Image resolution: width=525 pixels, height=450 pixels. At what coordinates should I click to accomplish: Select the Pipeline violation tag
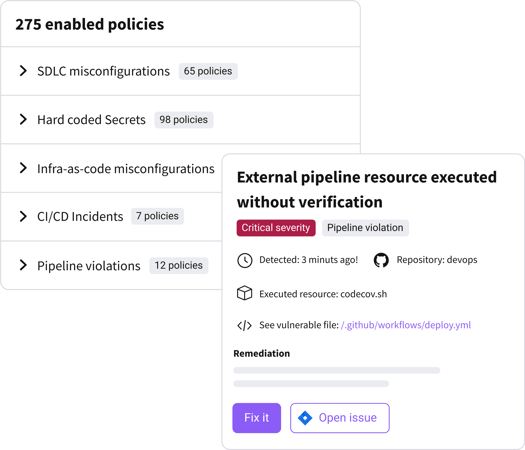tap(365, 228)
